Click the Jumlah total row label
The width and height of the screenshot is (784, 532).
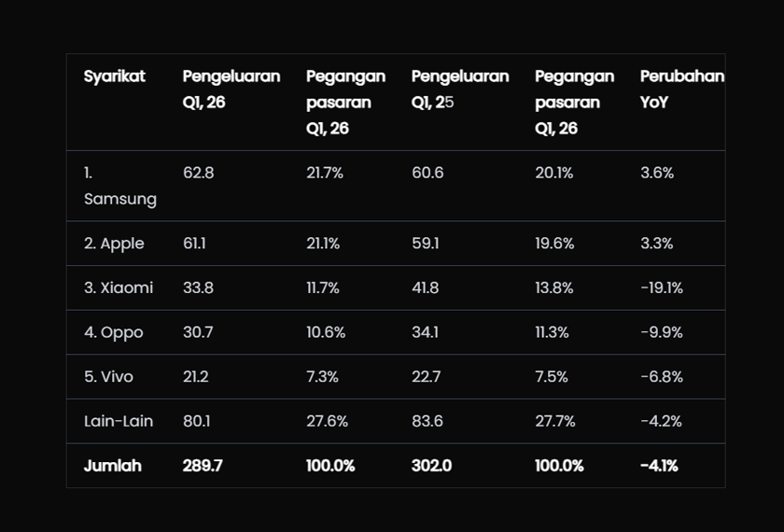113,466
